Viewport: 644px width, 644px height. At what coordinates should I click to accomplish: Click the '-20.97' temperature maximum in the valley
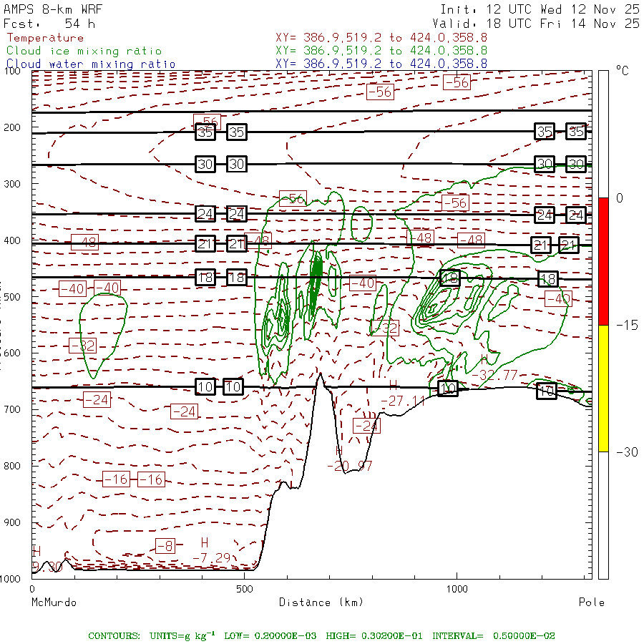point(349,466)
